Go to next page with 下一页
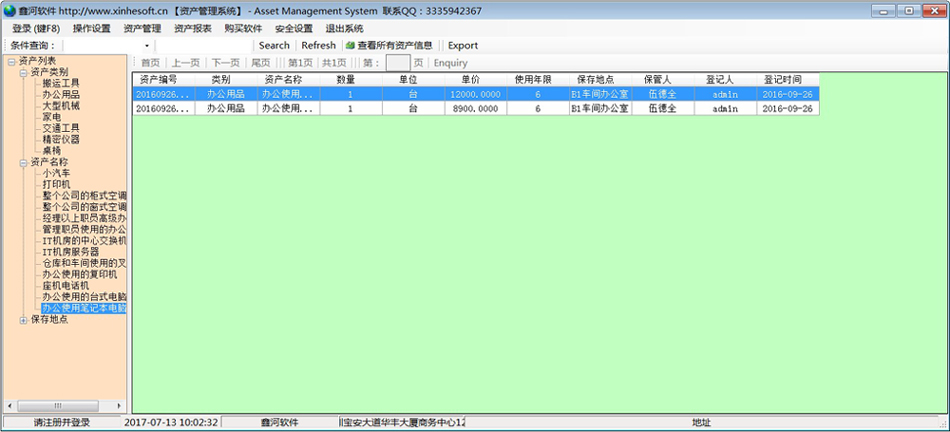950x432 pixels. 225,63
